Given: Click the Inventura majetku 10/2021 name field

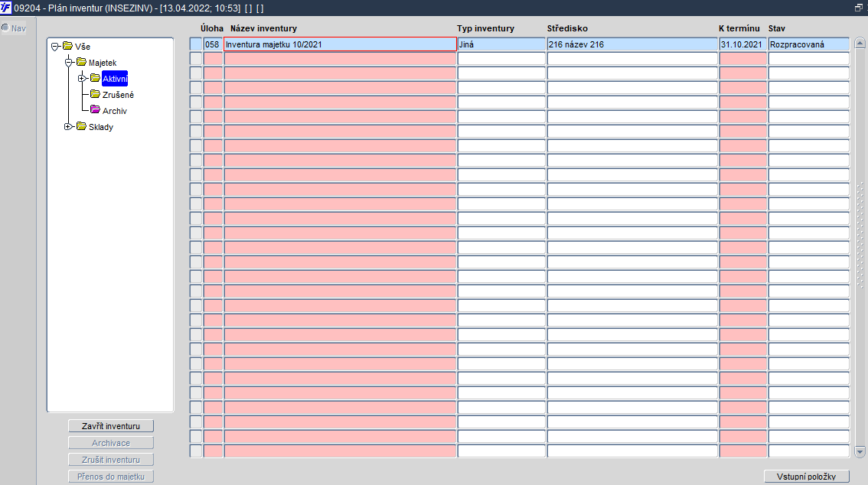Looking at the screenshot, I should coord(340,44).
